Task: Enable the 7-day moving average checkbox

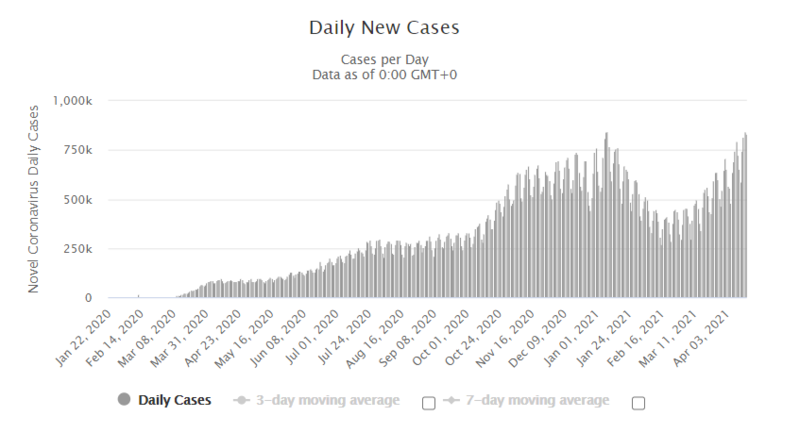Action: click(x=638, y=403)
